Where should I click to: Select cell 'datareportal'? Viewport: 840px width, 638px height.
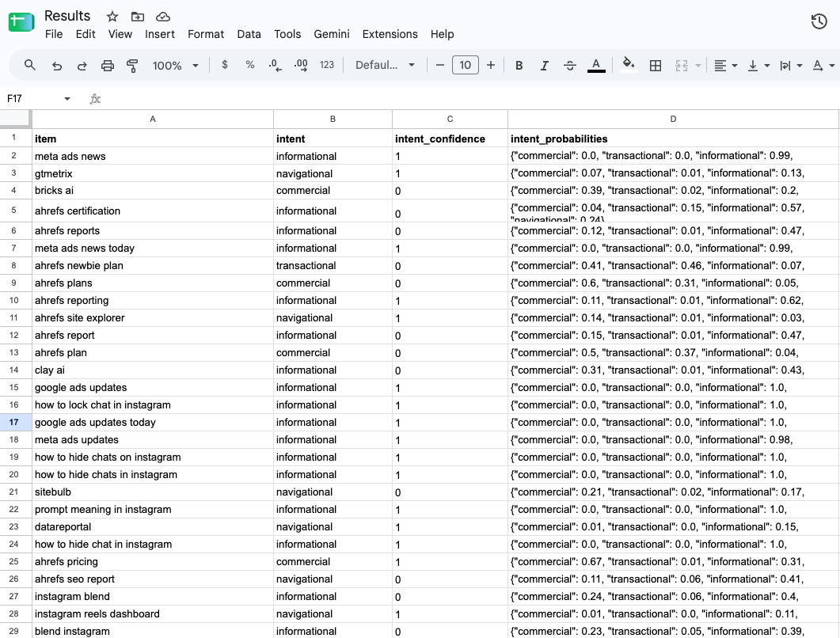pyautogui.click(x=153, y=526)
